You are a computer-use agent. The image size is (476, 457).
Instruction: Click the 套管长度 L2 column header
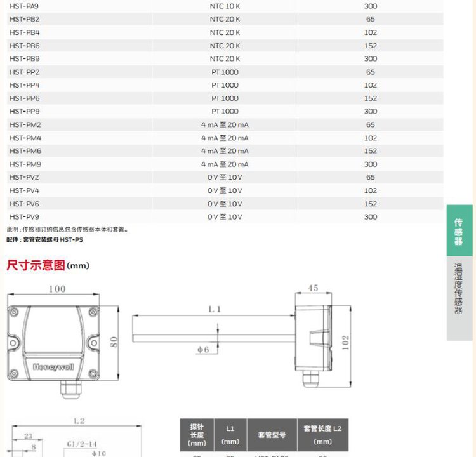[x=322, y=435]
